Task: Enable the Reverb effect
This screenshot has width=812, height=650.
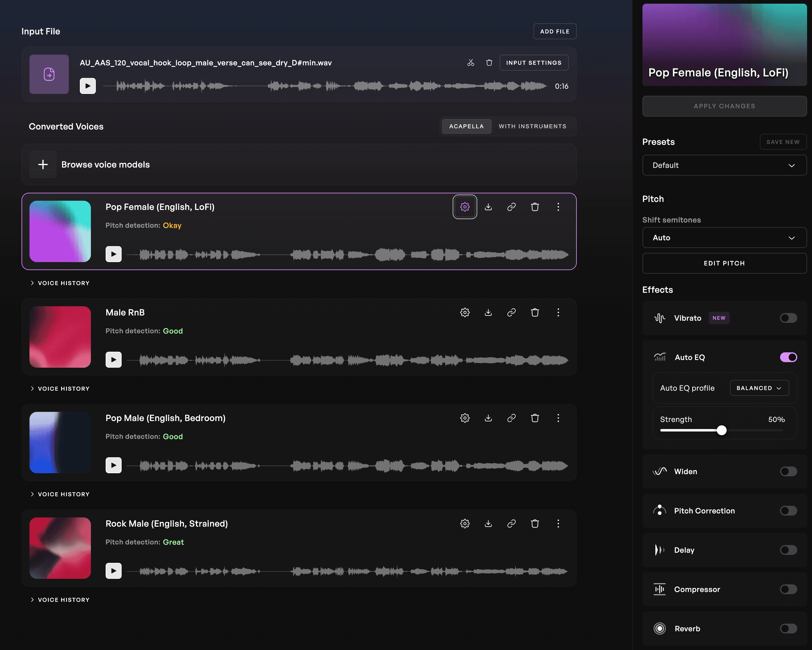Action: click(x=788, y=629)
